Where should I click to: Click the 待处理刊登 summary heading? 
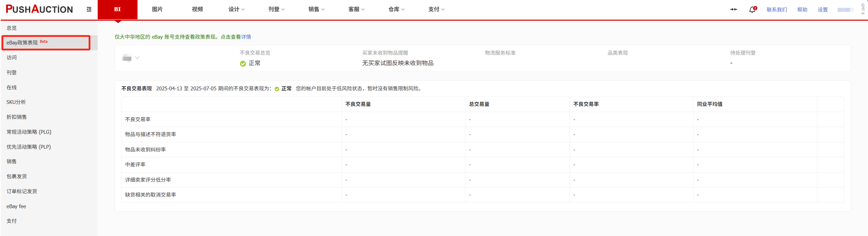(743, 53)
